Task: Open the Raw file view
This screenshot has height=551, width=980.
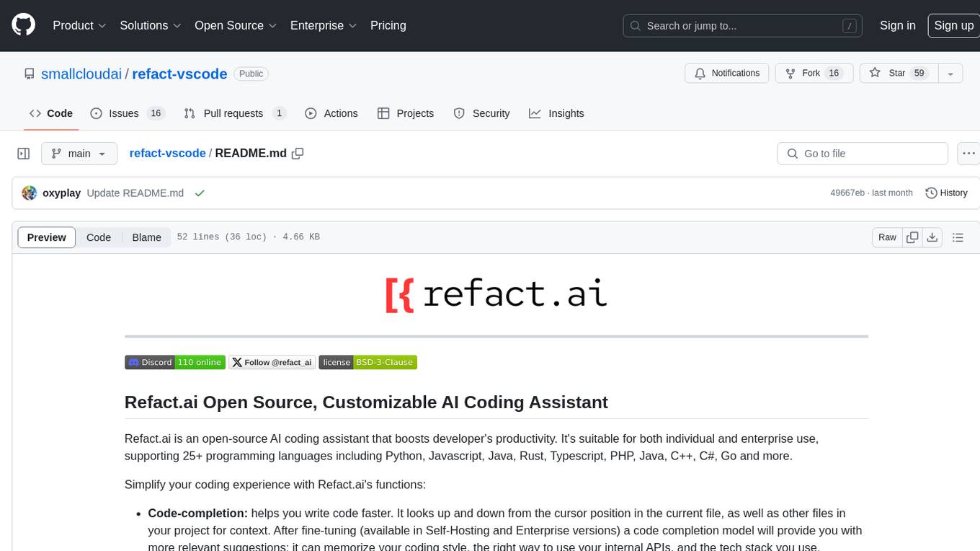Action: [887, 237]
